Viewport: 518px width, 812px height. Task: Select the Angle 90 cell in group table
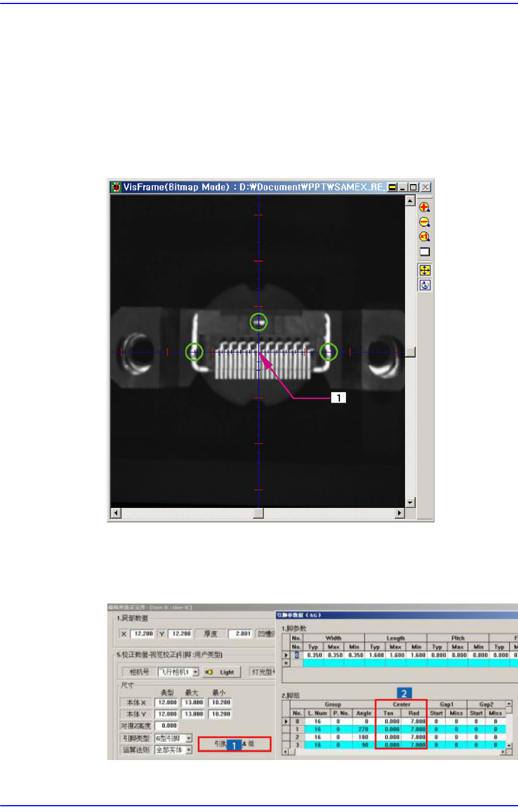tap(363, 745)
